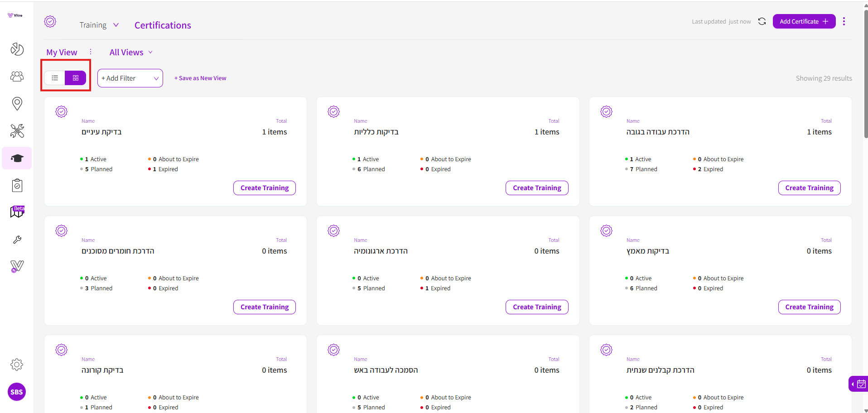Click the badge icon on בדיקות כלליות card

click(334, 111)
